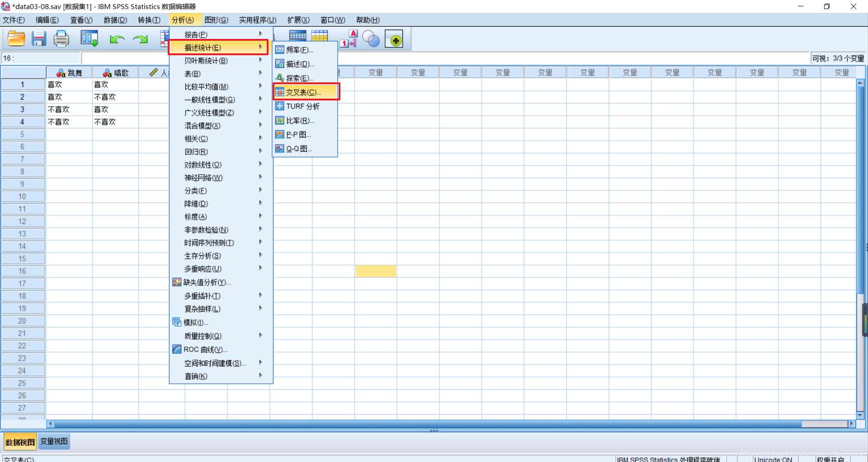868x462 pixels.
Task: Open the 文件 menu
Action: tap(14, 20)
